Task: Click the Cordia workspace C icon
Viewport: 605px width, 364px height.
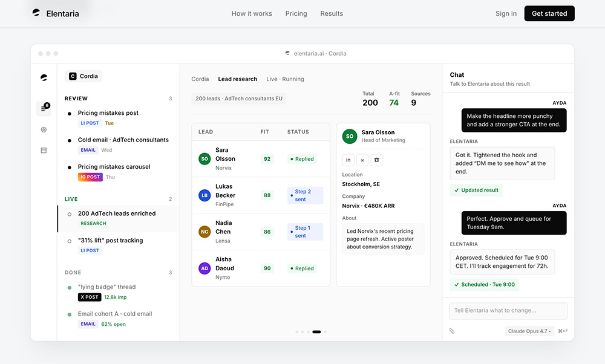Action: click(73, 76)
